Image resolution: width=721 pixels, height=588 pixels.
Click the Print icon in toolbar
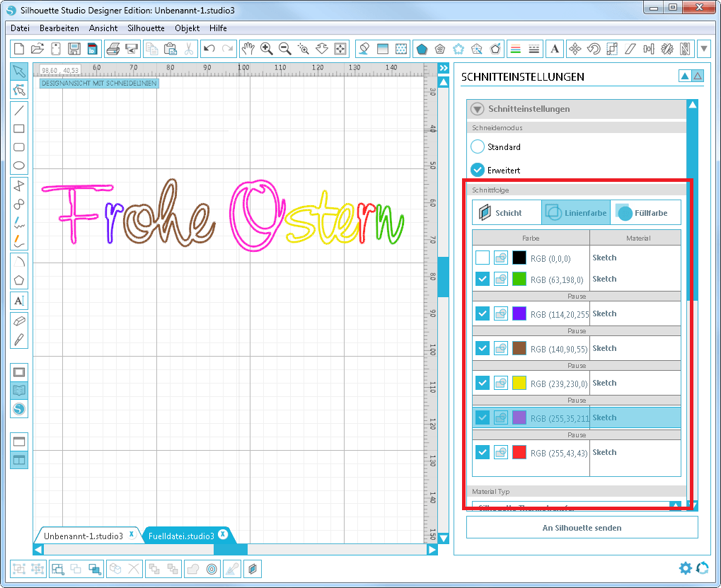coord(113,49)
